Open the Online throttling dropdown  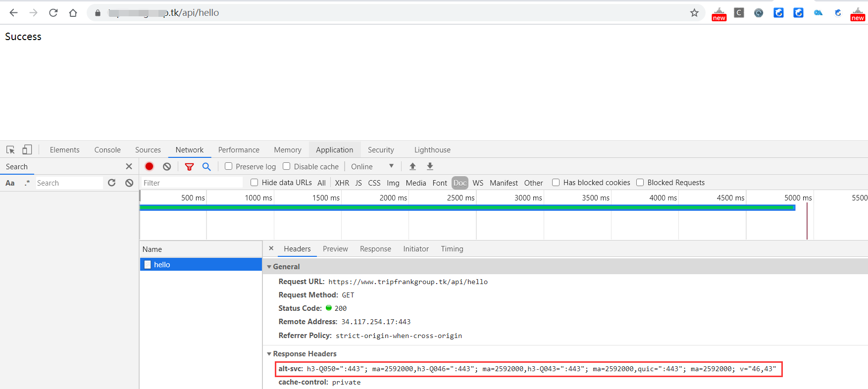point(372,167)
